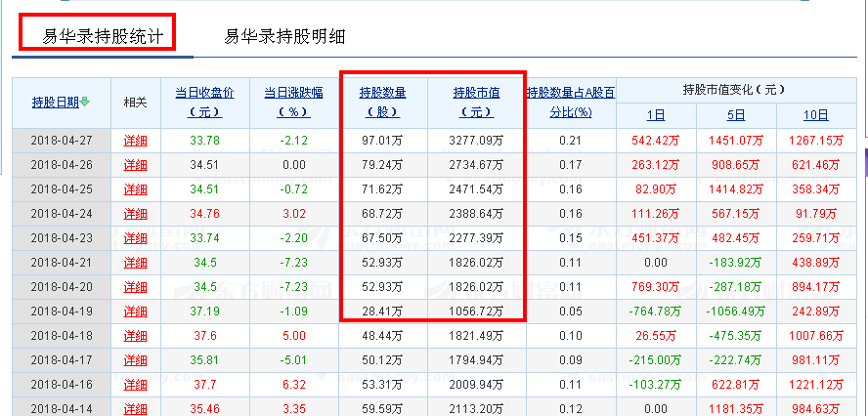The width and height of the screenshot is (868, 416).
Task: Click change percentage -2.12
Action: [x=294, y=141]
